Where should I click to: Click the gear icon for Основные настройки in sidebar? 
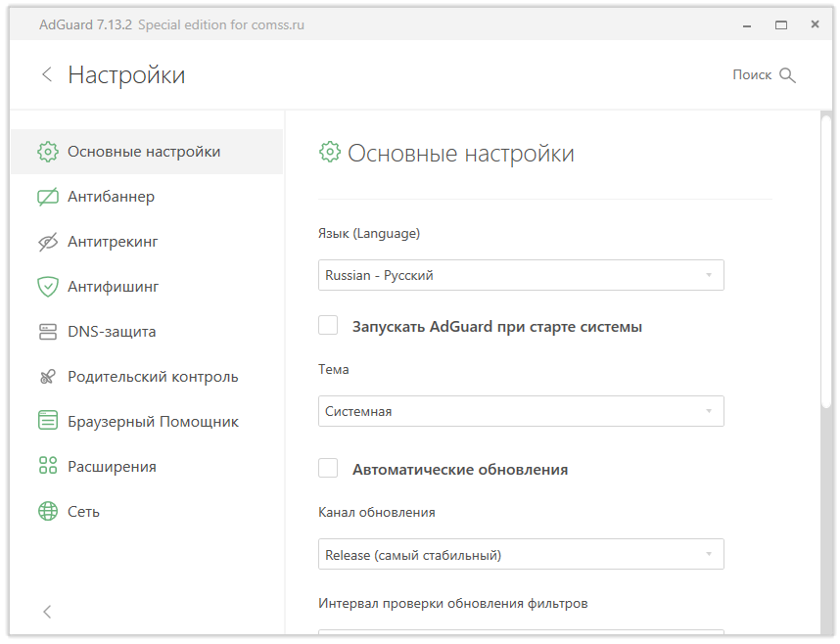48,152
